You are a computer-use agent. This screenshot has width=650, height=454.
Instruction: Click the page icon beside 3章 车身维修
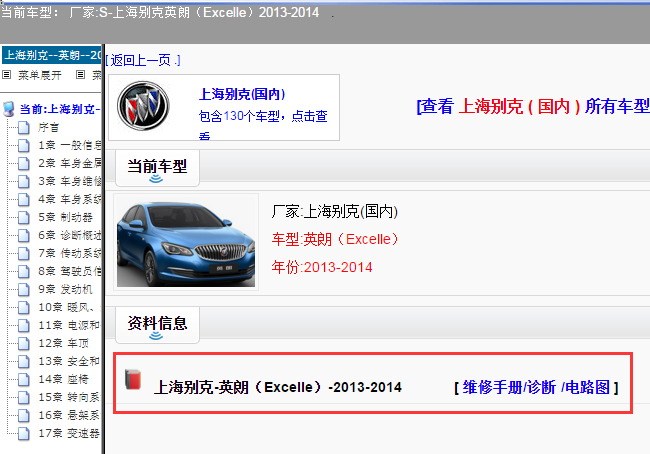tap(24, 181)
